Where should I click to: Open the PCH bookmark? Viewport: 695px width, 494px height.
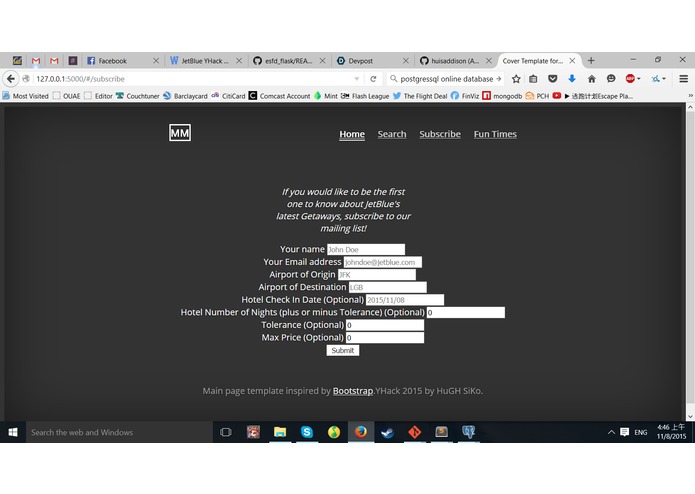tap(537, 96)
